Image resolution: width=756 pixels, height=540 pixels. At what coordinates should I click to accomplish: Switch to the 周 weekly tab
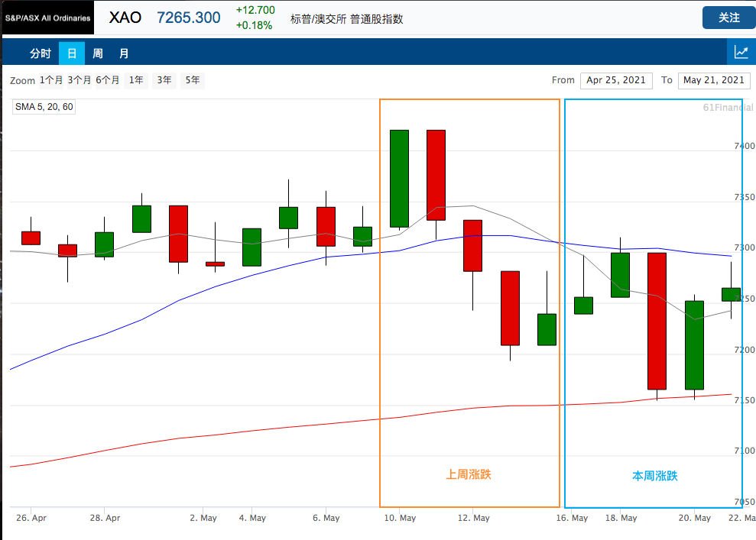[x=98, y=53]
